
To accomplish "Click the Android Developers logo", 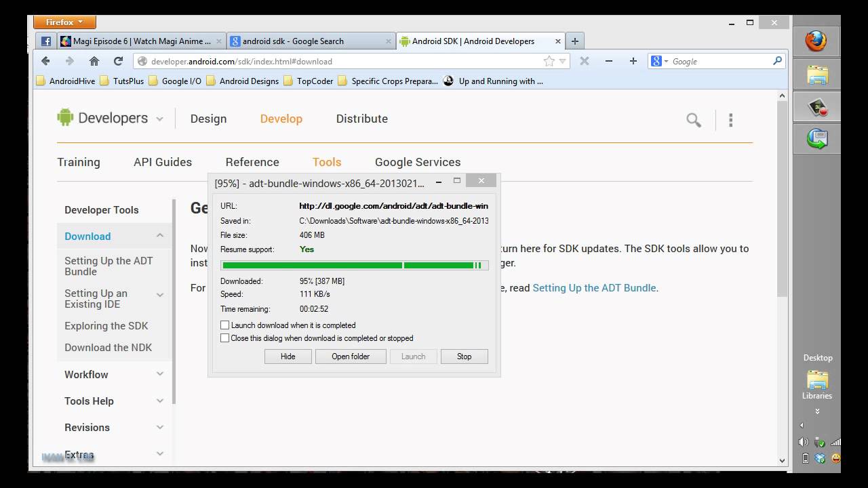I will coord(102,118).
